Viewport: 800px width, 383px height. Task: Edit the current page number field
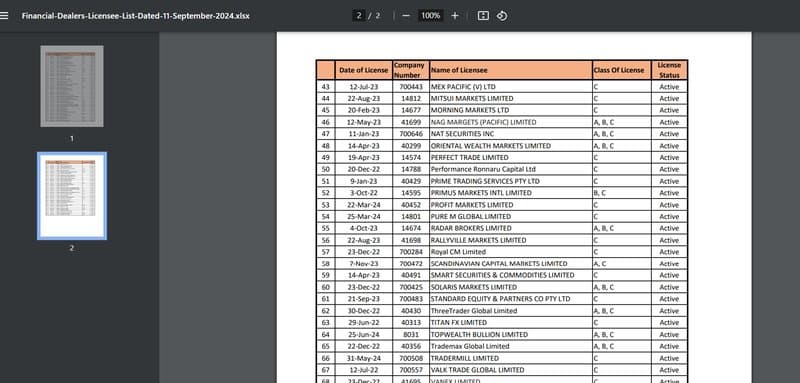[359, 16]
